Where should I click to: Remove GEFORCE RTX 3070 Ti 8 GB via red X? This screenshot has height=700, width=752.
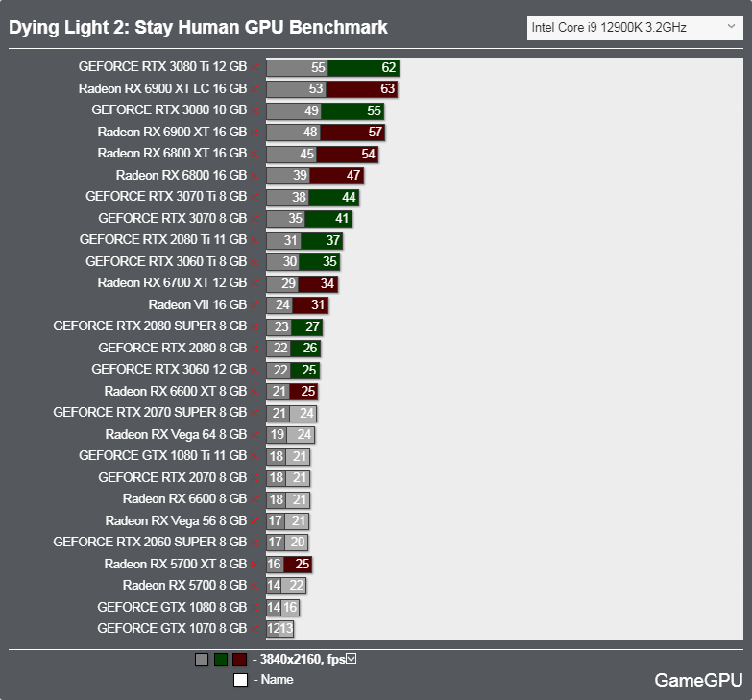[255, 197]
